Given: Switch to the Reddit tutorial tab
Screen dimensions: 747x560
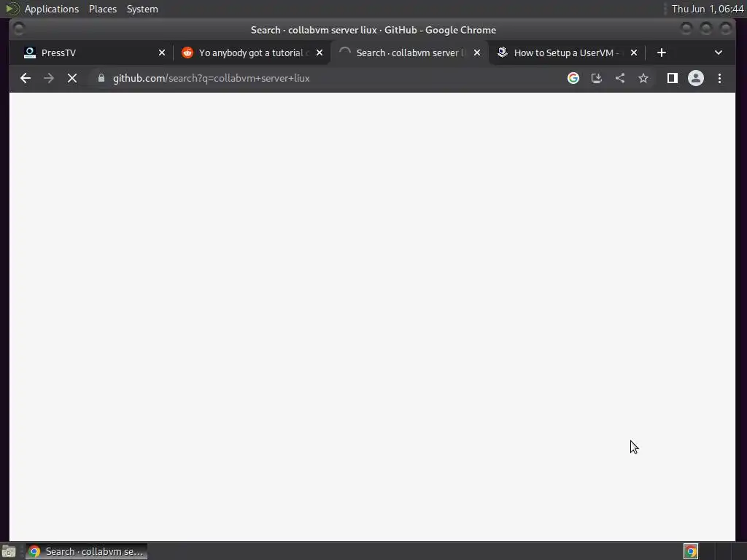Looking at the screenshot, I should pos(252,52).
